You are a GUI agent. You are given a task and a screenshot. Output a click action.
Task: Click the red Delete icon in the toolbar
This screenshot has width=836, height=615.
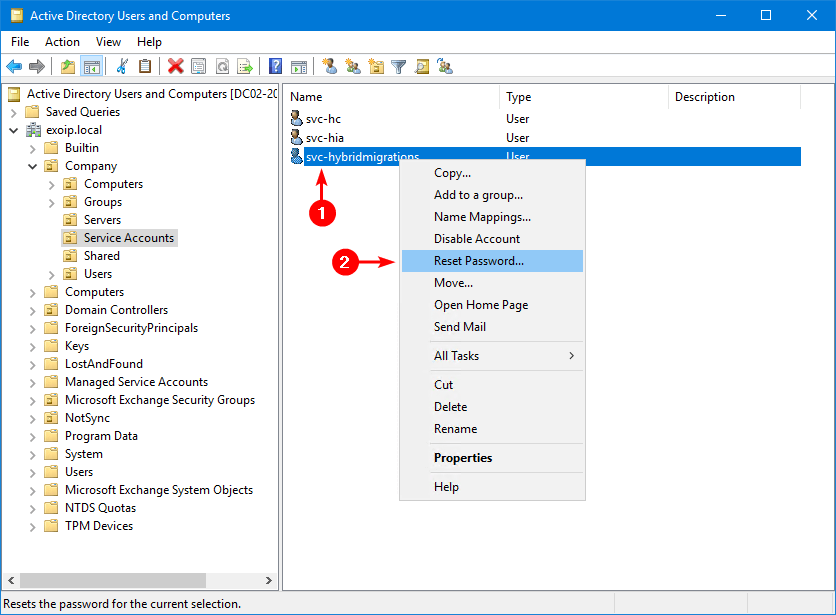[176, 67]
